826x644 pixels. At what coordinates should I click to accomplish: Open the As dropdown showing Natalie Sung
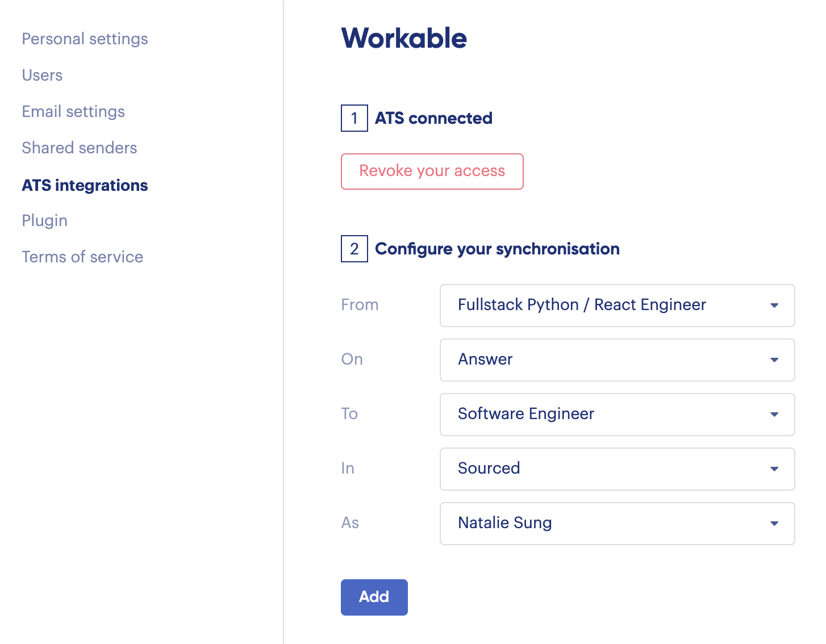pyautogui.click(x=774, y=524)
